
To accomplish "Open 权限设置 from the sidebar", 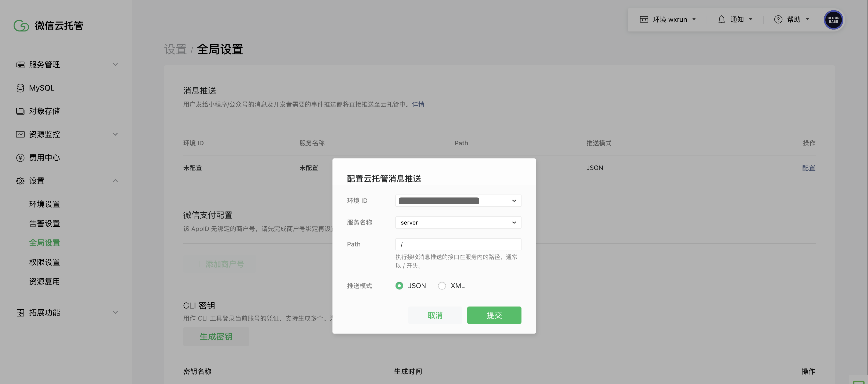I will pos(44,262).
